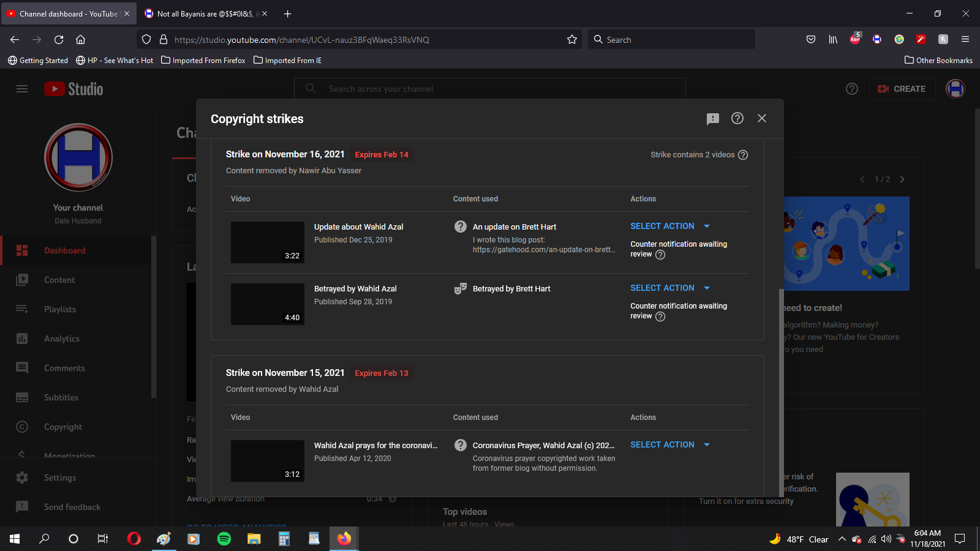Click help icon after first 'Counter notification awaiting review'
This screenshot has width=980, height=551.
click(x=660, y=255)
